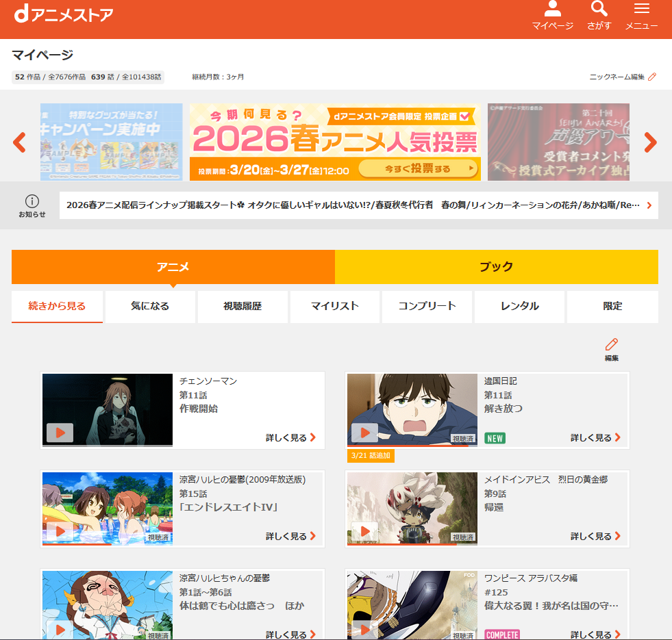Click the 視聴済 badge on 違国日記 thumbnail
Screen dimensions: 672x640
(463, 439)
